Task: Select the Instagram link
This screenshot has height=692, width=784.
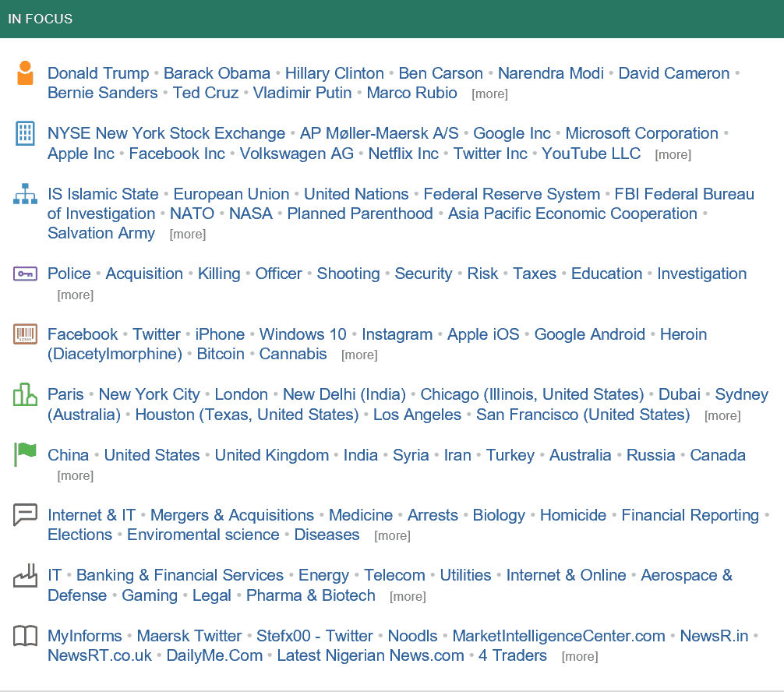Action: 397,334
